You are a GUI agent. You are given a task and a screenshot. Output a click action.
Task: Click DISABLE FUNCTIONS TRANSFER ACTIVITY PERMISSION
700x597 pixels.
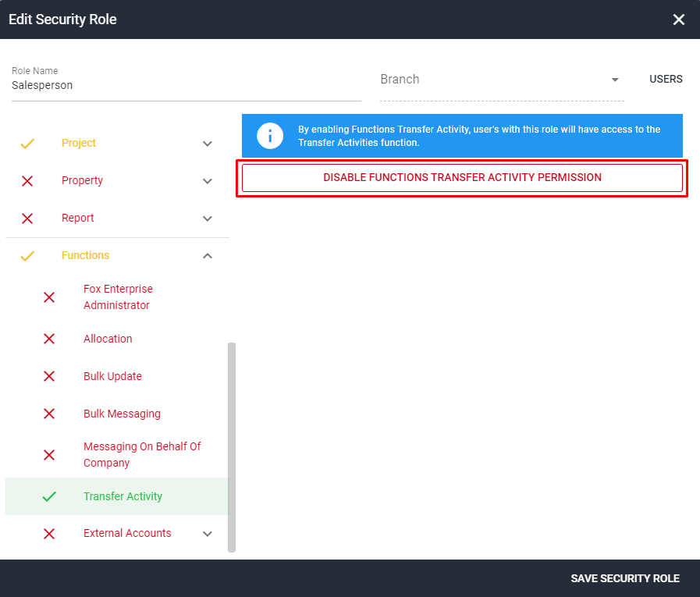pos(461,177)
